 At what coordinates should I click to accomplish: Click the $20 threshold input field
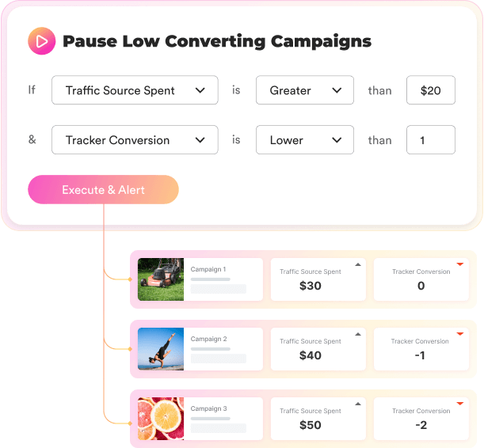(430, 90)
